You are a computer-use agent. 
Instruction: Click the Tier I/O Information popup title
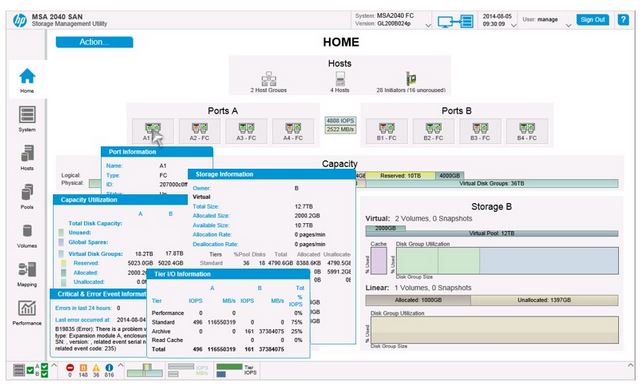182,274
